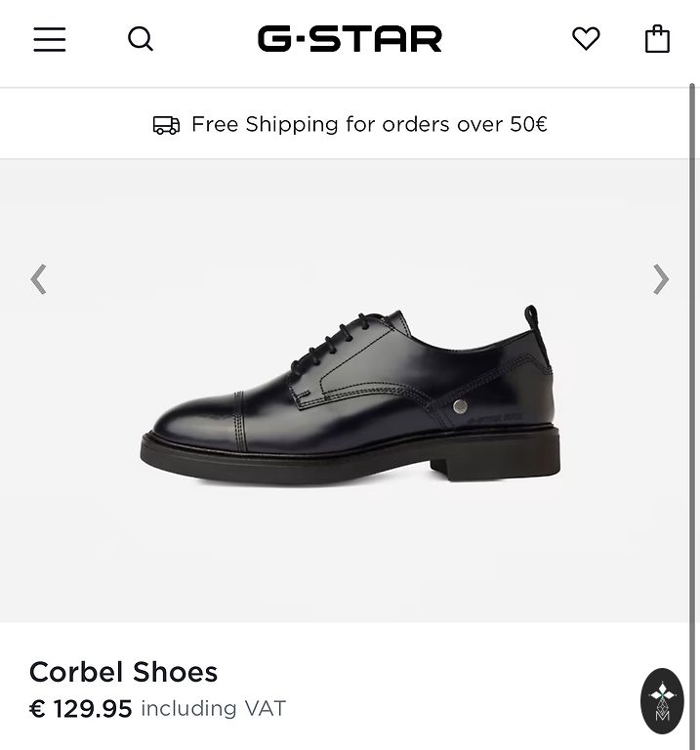
Task: Open the wishlist heart icon
Action: point(586,39)
